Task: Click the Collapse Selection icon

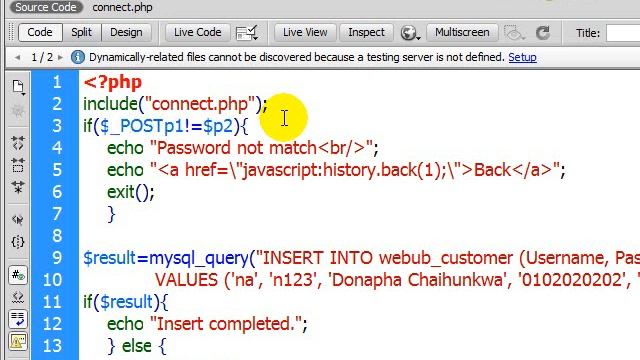Action: click(x=18, y=165)
